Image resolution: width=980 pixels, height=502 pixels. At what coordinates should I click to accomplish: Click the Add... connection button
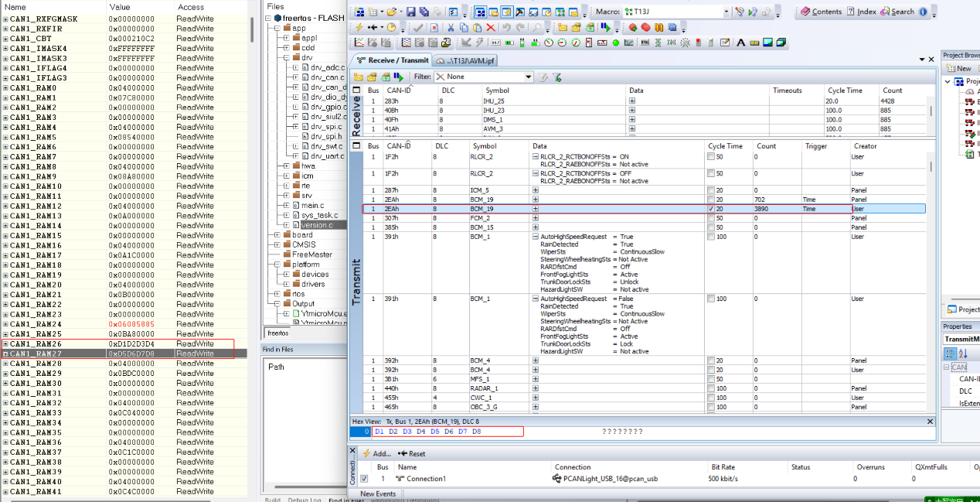(x=376, y=453)
